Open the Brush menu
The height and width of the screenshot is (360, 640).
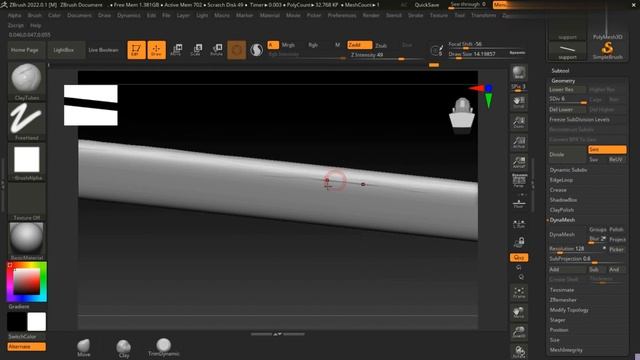click(x=35, y=15)
